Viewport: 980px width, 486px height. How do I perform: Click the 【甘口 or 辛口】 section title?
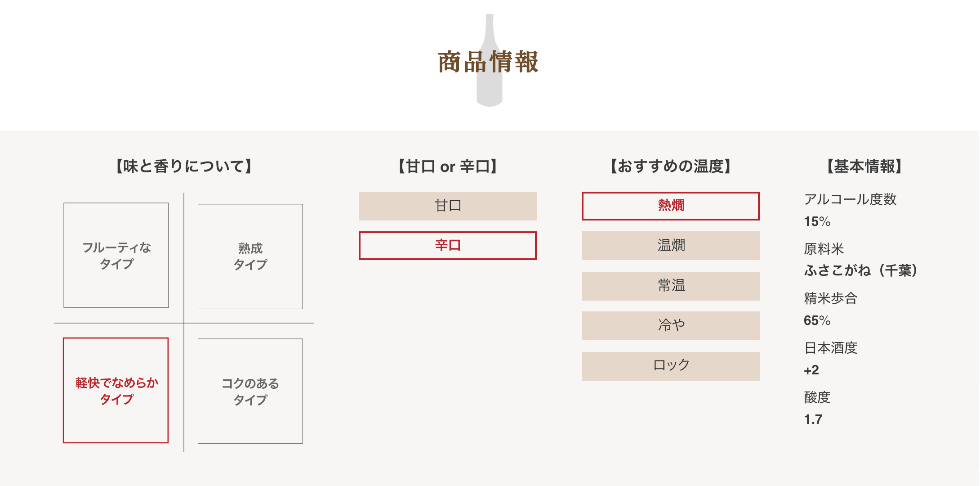448,166
